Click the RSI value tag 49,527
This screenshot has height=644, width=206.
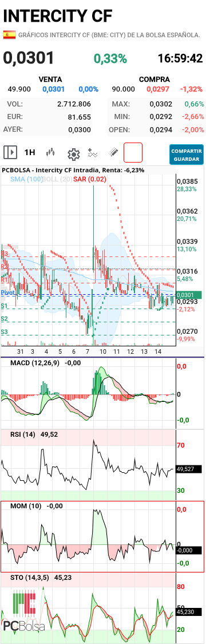(x=189, y=469)
